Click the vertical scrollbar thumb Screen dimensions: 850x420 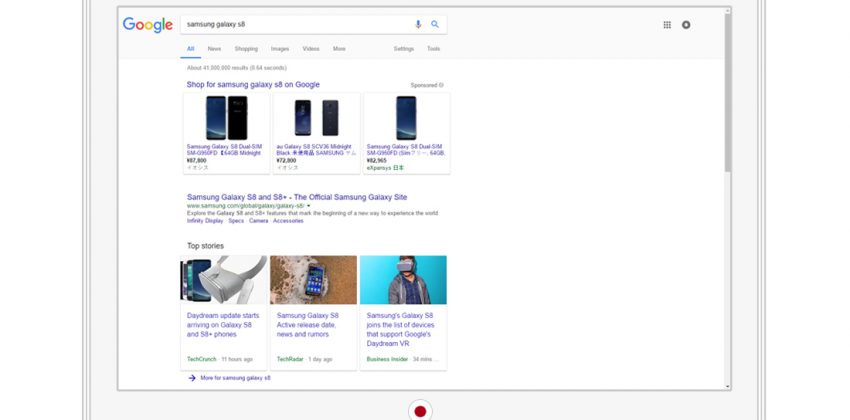pos(727,92)
